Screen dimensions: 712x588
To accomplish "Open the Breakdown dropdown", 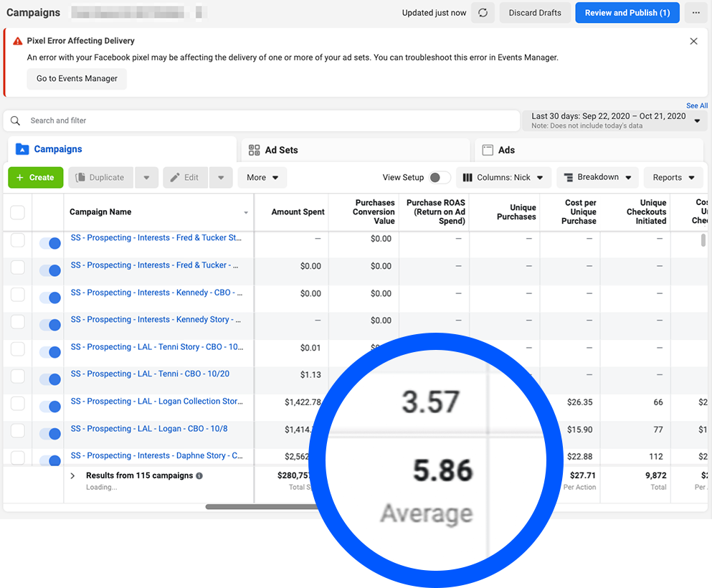I will coord(597,178).
